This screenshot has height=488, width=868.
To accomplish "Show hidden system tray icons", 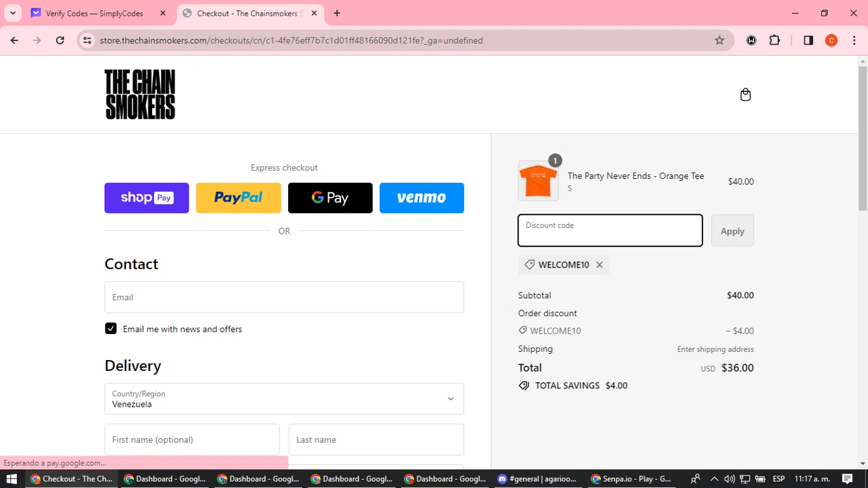I will pos(714,479).
